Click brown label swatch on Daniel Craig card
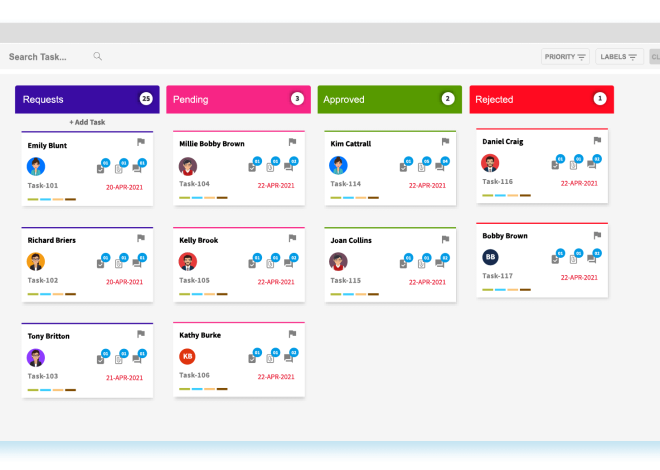660x470 pixels. tap(525, 196)
